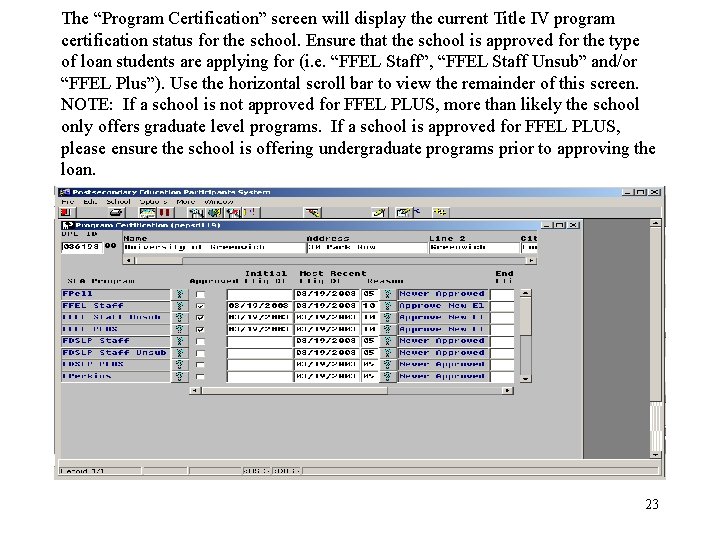Open the reason lookup for the FDSLP PLUS row
The image size is (720, 540).
(x=388, y=365)
